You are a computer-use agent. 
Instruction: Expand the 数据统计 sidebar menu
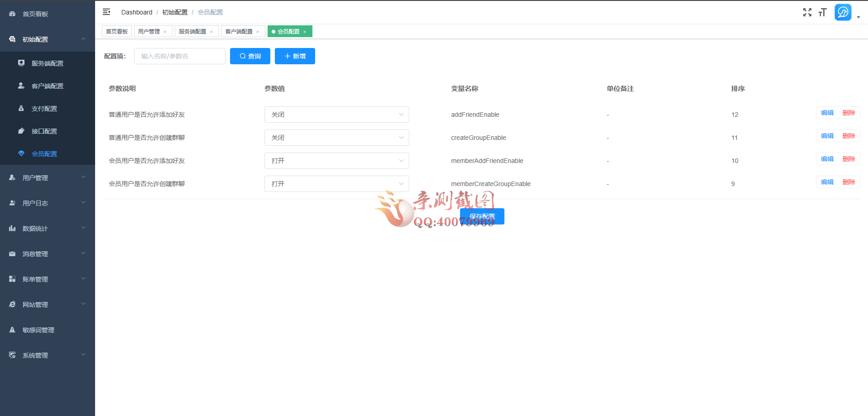(x=47, y=229)
